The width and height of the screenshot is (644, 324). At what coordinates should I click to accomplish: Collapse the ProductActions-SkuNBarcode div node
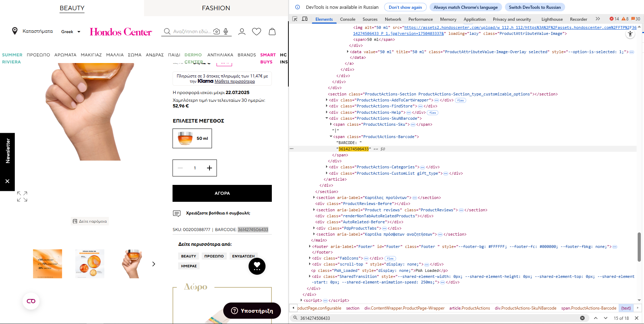click(327, 118)
